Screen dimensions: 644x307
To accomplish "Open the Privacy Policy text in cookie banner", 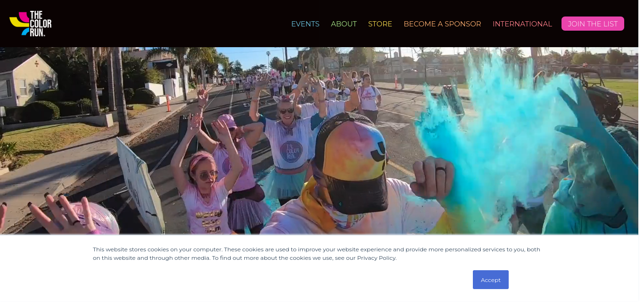I will point(376,258).
